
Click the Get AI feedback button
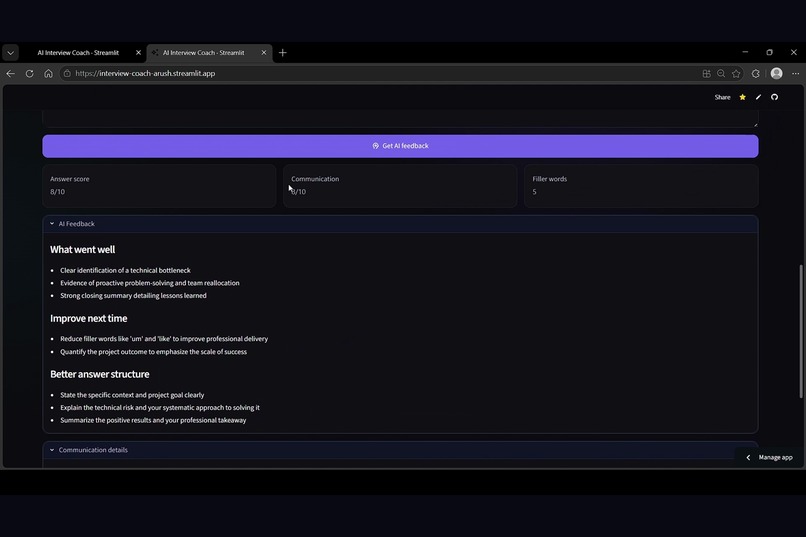click(400, 146)
